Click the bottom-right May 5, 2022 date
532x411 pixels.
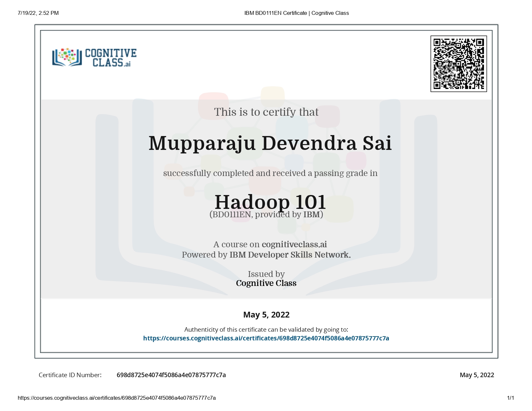(x=477, y=375)
